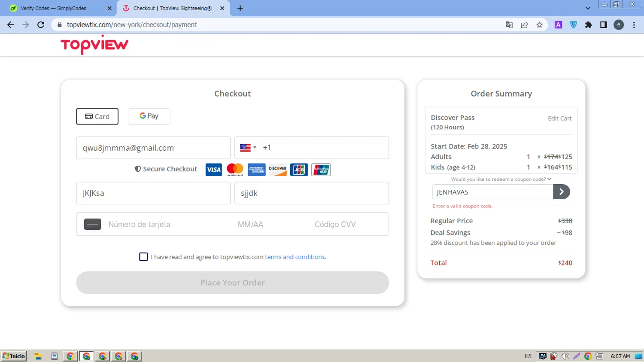Click the UnionPay card logo
The width and height of the screenshot is (644, 362).
(x=321, y=170)
